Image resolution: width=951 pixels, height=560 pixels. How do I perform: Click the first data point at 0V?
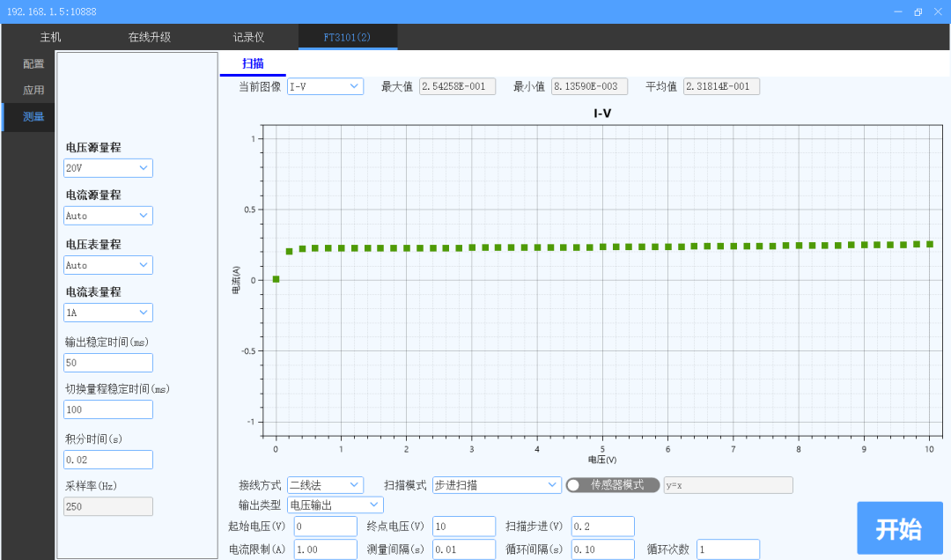pos(276,279)
